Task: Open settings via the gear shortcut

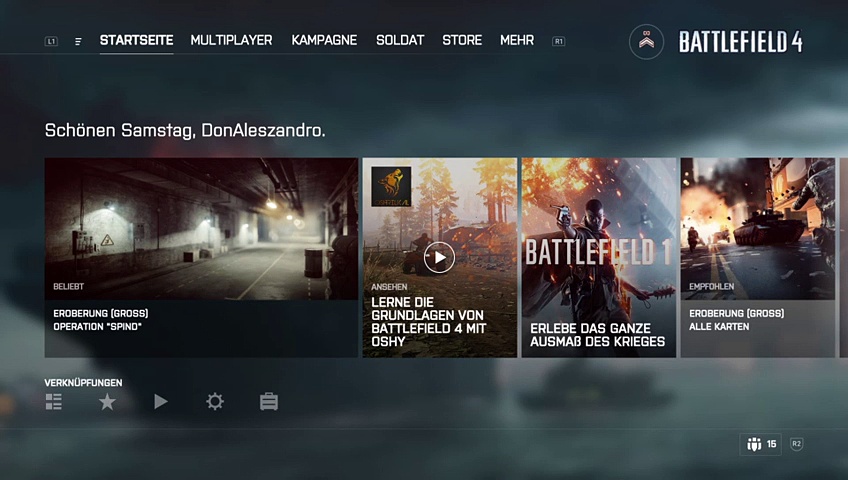Action: coord(215,402)
